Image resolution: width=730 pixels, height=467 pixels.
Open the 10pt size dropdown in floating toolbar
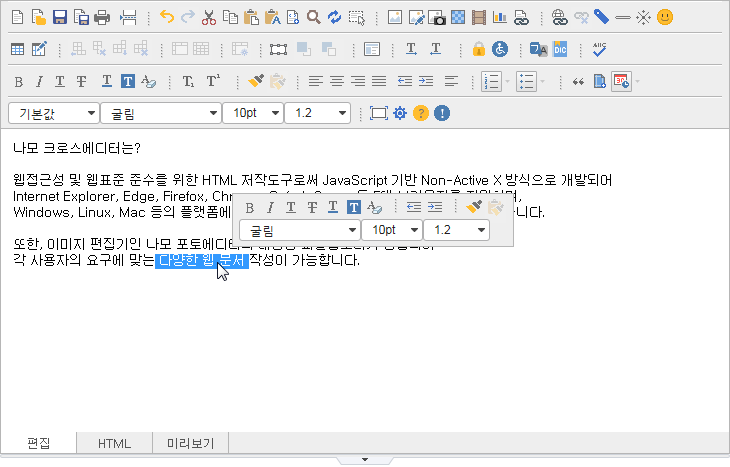(392, 230)
